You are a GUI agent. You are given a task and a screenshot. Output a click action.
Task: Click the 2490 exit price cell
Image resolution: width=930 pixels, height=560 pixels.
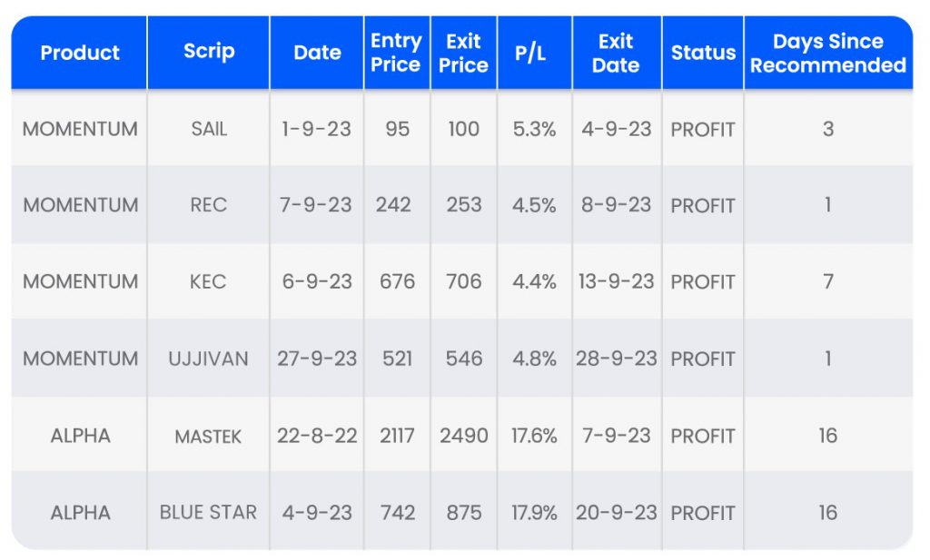(x=464, y=436)
